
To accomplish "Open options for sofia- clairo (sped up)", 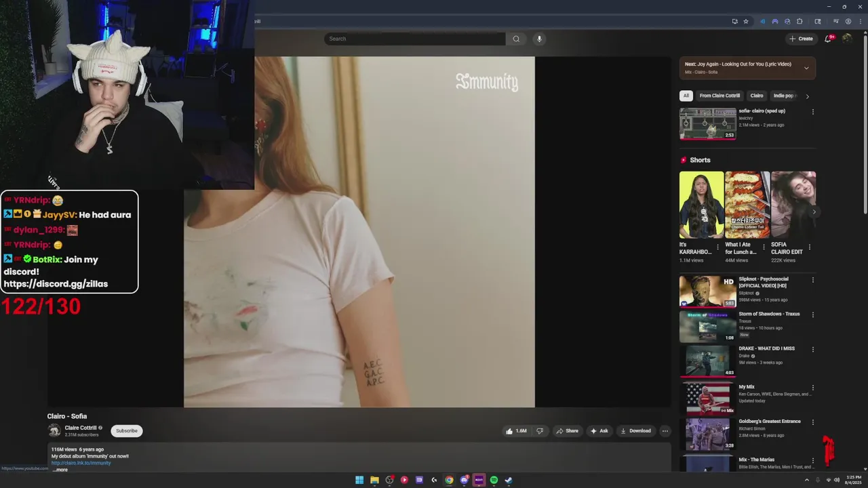I will click(x=813, y=112).
